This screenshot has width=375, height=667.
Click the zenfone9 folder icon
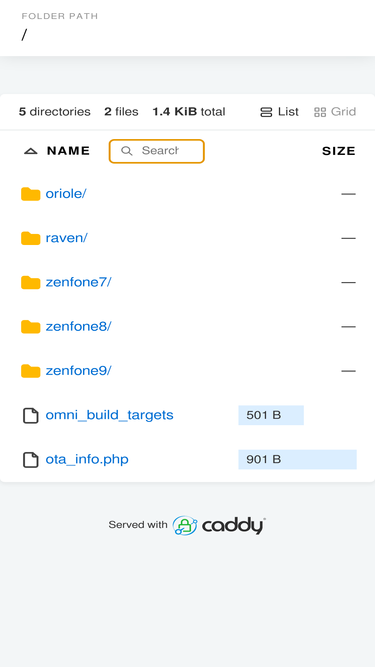pos(31,371)
